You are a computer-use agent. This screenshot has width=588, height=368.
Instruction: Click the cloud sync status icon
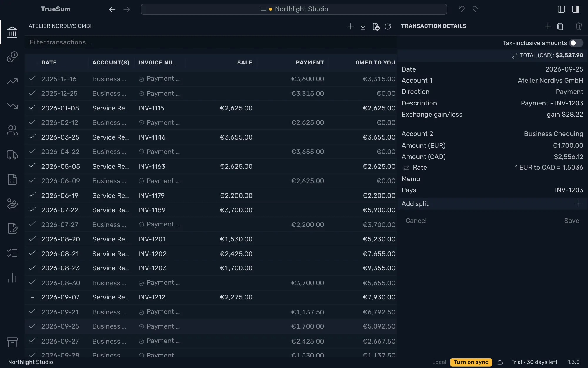pyautogui.click(x=500, y=362)
